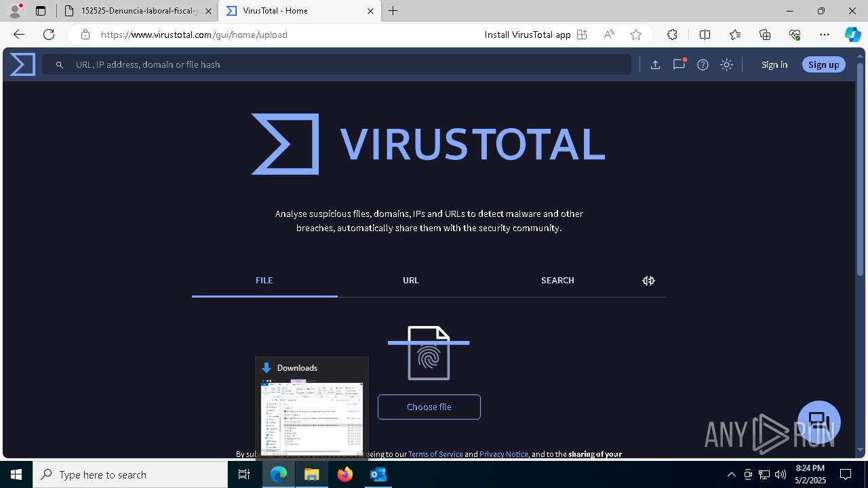Open the Collections icon
The height and width of the screenshot is (488, 868).
point(765,35)
